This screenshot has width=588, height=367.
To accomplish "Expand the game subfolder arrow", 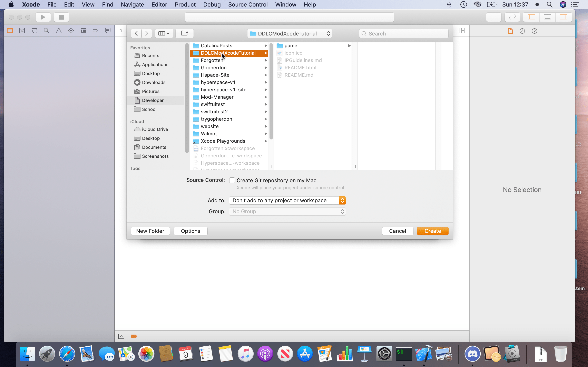I will [x=349, y=45].
